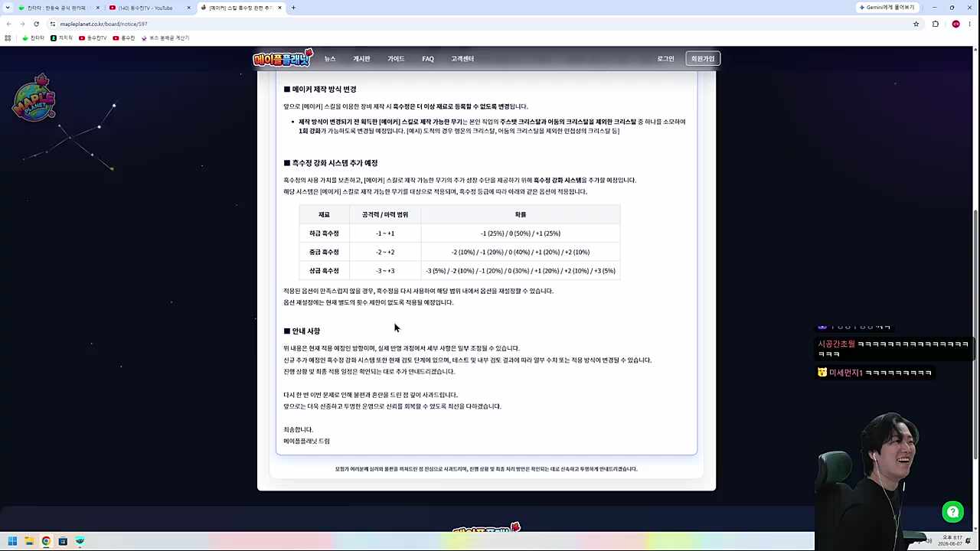Open a new browser tab

[x=293, y=8]
